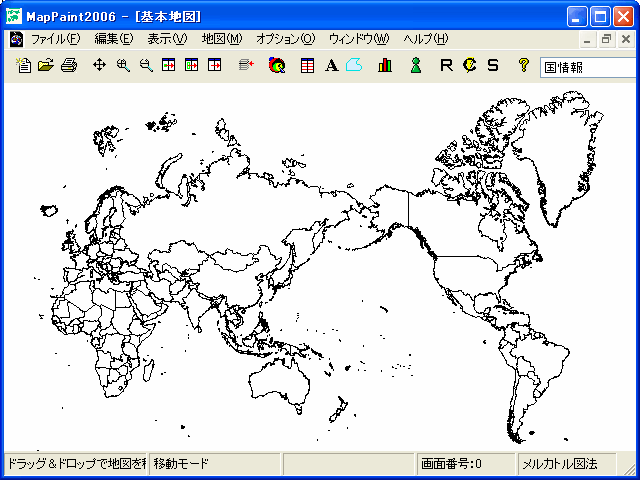Click the S letter toolbar icon

[492, 66]
